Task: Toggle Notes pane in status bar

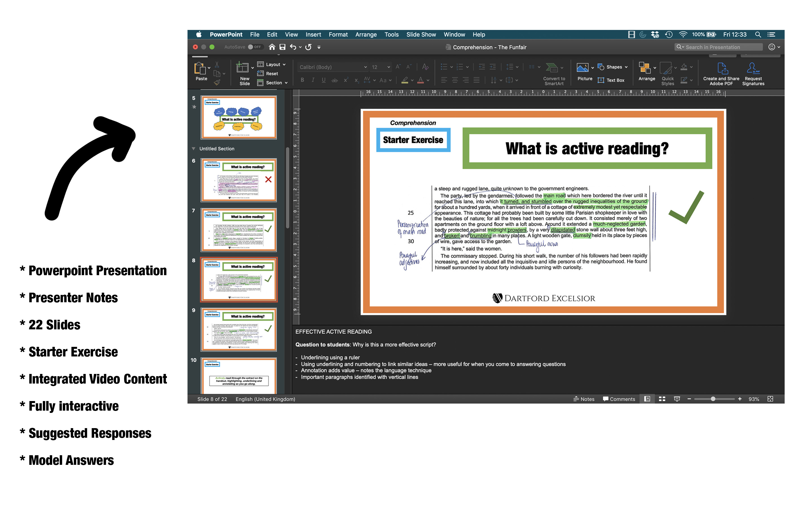Action: tap(584, 399)
